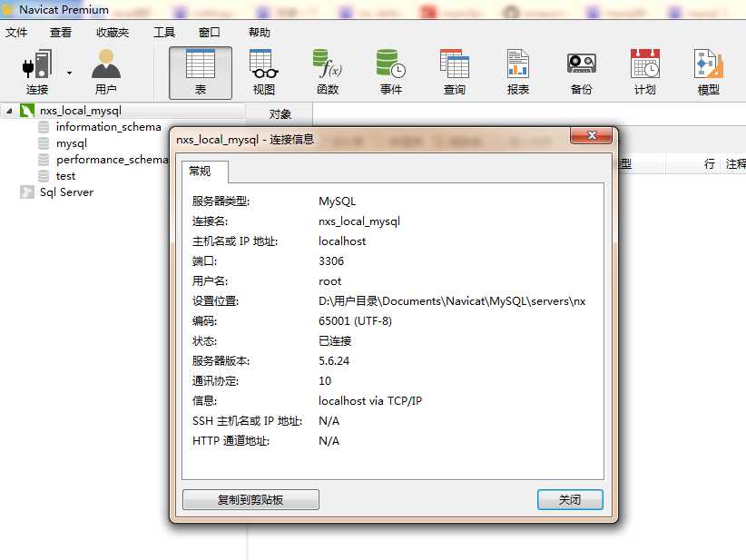The width and height of the screenshot is (746, 560).
Task: Click the username value root
Action: click(x=329, y=281)
